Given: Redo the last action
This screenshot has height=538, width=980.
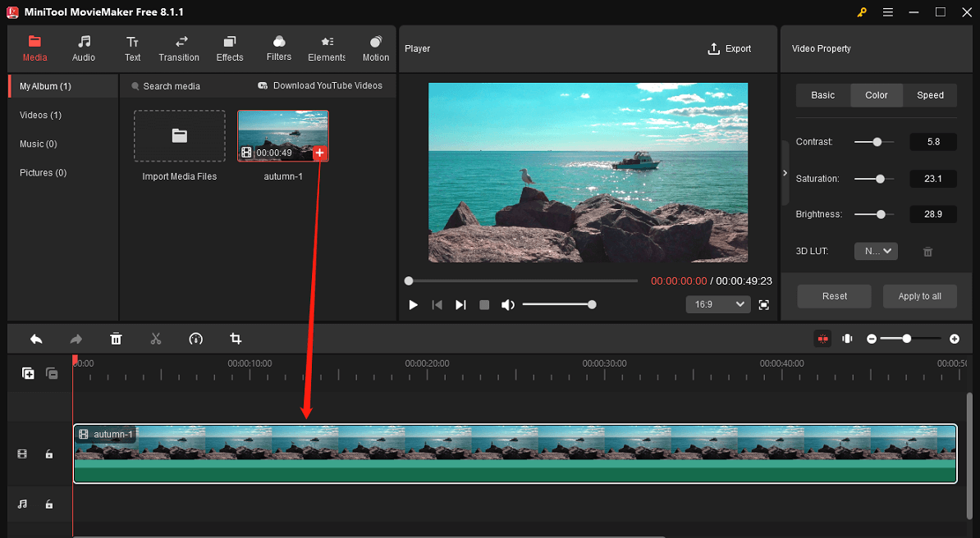Looking at the screenshot, I should (x=76, y=339).
